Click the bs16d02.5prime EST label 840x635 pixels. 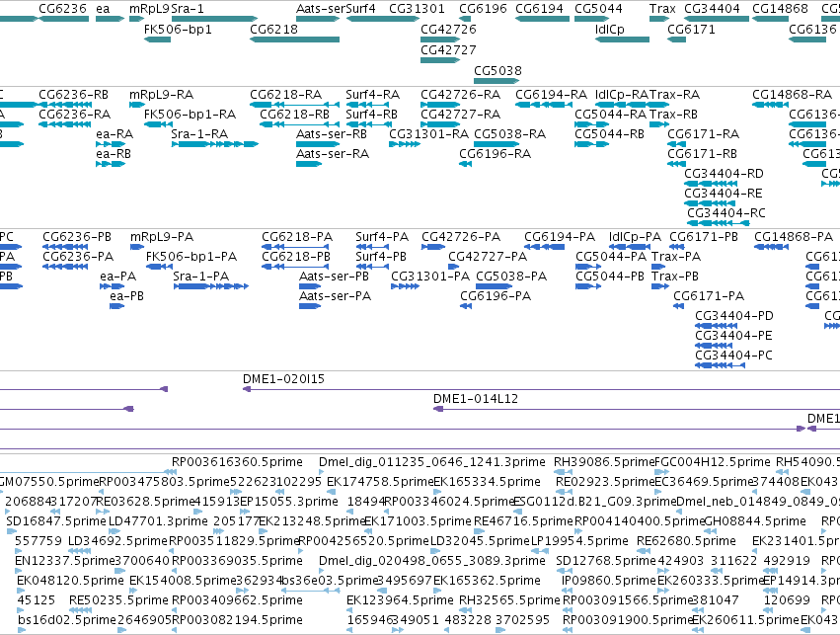(x=67, y=620)
